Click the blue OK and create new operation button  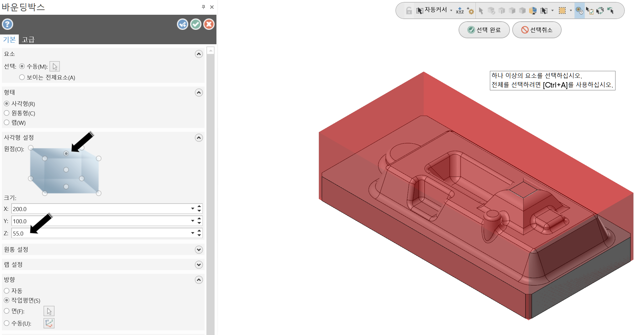click(183, 24)
